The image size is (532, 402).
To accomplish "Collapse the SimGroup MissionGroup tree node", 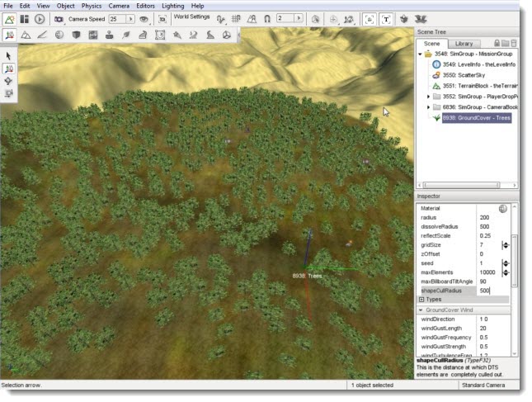I will (x=421, y=54).
